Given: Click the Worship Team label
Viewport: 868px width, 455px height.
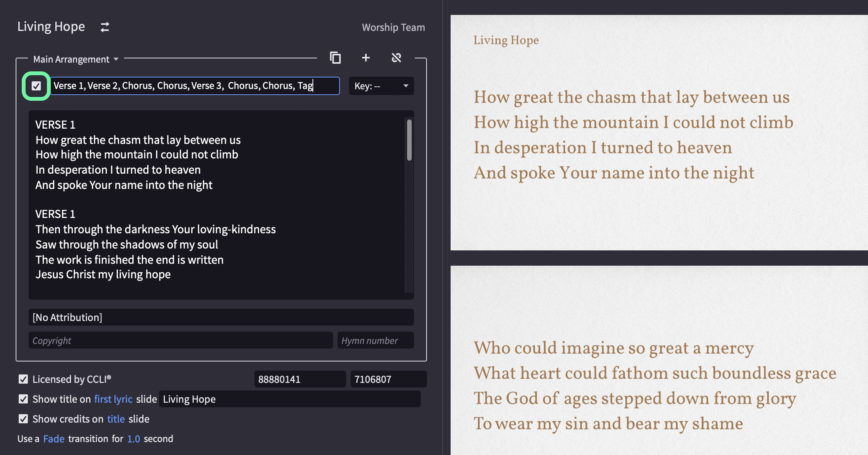Looking at the screenshot, I should pos(393,27).
